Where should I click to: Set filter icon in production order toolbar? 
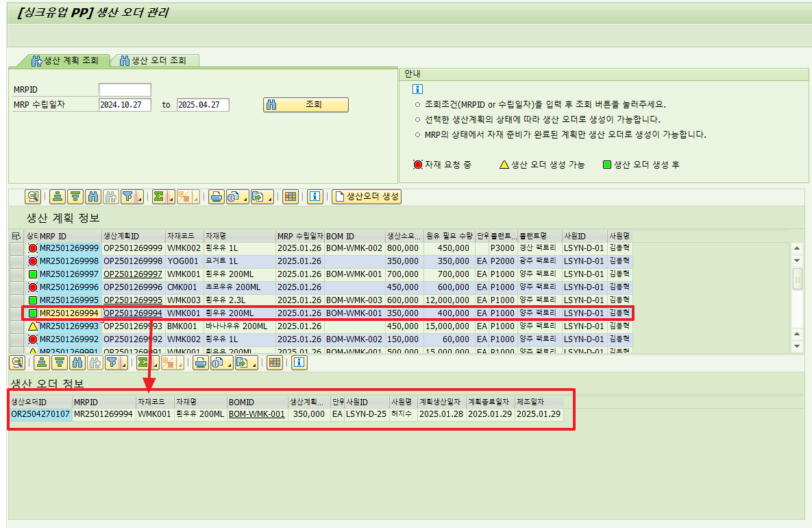coord(112,363)
